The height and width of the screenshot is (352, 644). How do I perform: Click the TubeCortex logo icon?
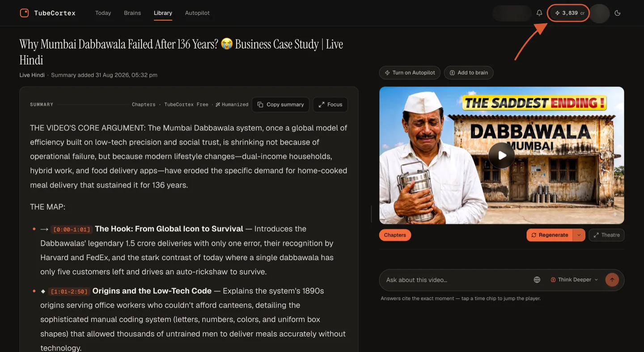click(24, 13)
